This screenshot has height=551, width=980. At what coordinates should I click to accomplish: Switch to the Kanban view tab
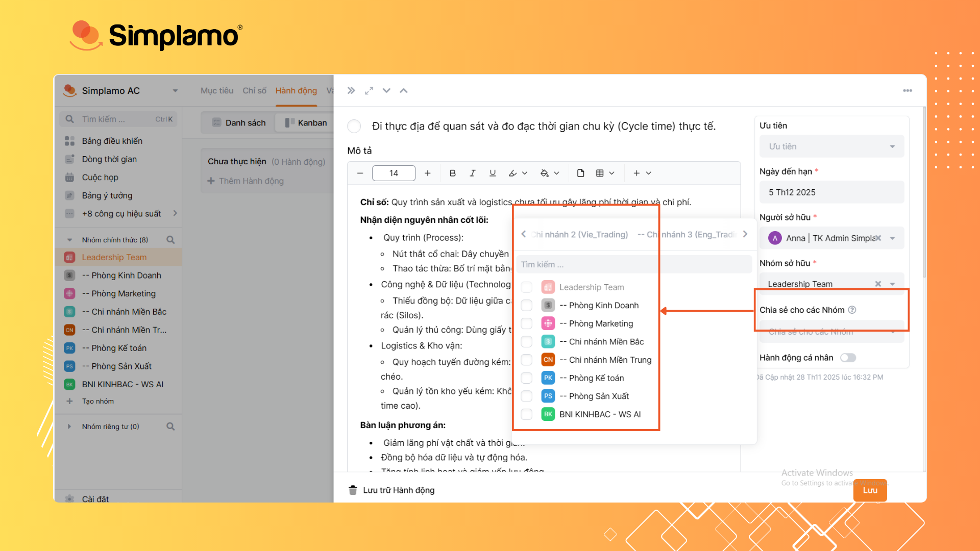(x=306, y=123)
